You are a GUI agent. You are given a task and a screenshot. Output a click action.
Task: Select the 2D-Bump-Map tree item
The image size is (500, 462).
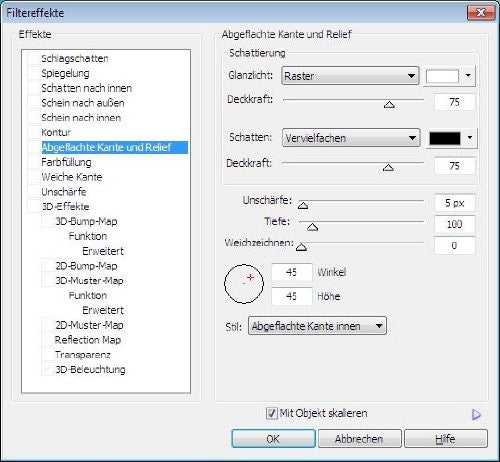point(86,266)
